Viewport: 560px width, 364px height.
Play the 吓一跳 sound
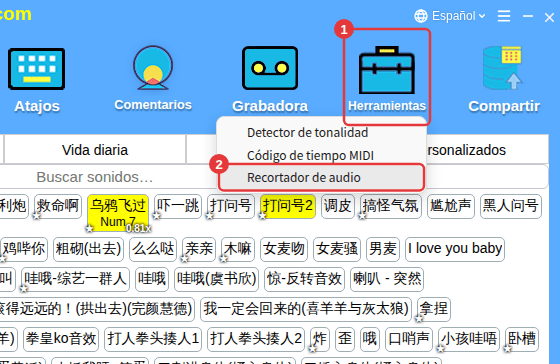[x=178, y=206]
